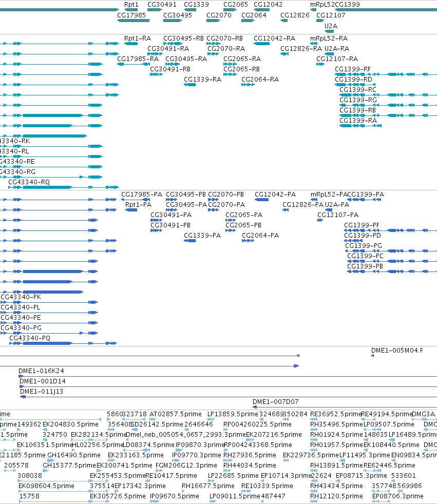Select the CG1399-PB protein label
Viewport: 437px width, 504px height.
tap(365, 266)
